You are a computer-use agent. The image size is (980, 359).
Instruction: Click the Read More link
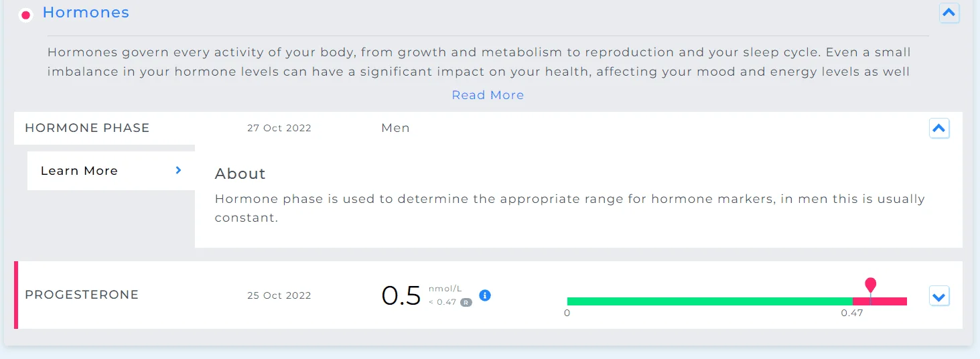tap(488, 95)
